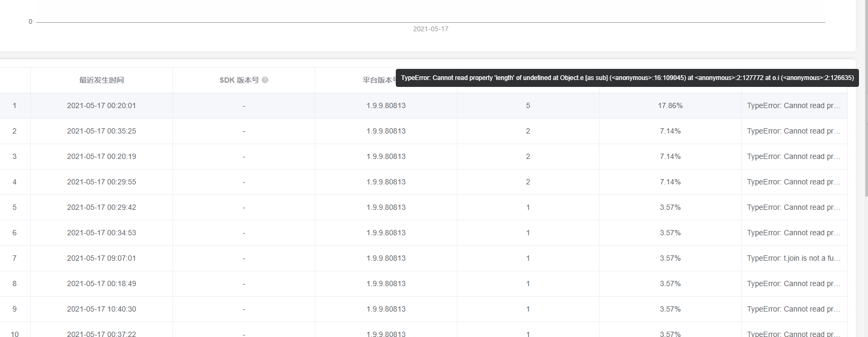Click timestamp 2021-05-17 10:40:30
Image resolution: width=868 pixels, height=337 pixels.
(x=101, y=309)
